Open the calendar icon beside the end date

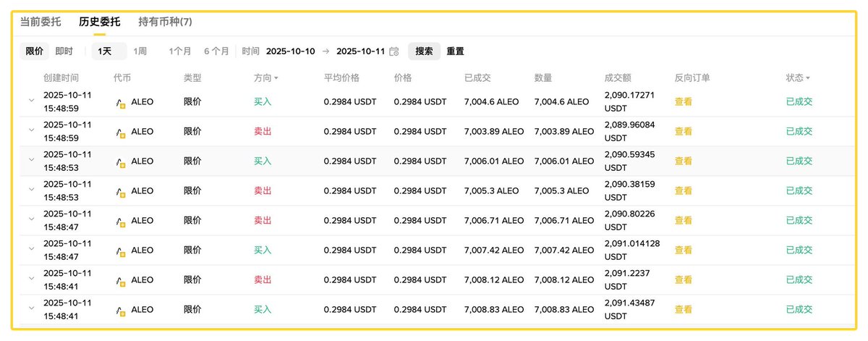pyautogui.click(x=394, y=51)
